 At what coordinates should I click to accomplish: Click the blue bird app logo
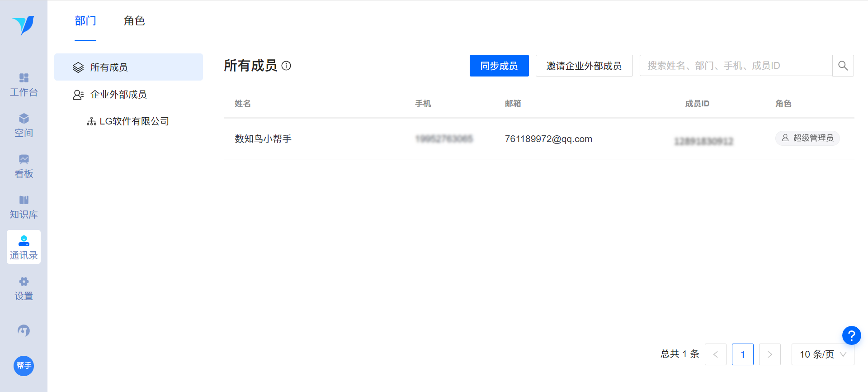pyautogui.click(x=24, y=25)
